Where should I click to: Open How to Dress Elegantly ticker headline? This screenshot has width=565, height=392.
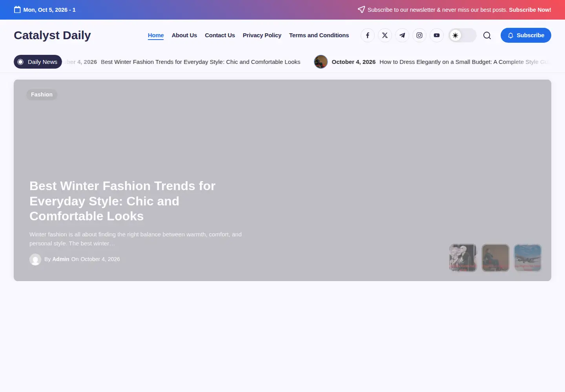[465, 62]
